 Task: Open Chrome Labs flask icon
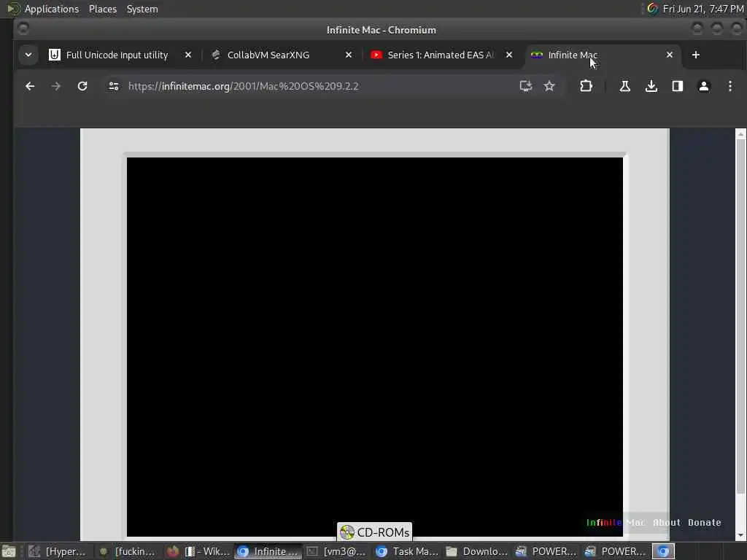click(x=625, y=86)
